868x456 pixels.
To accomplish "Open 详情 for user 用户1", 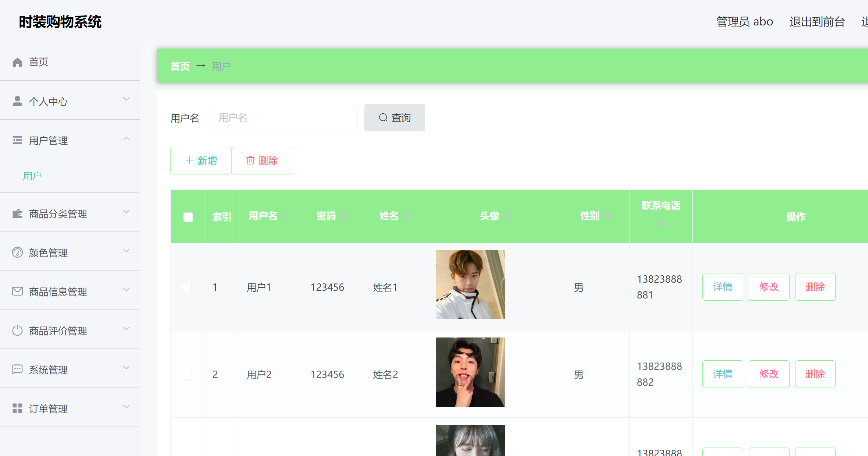I will 723,287.
